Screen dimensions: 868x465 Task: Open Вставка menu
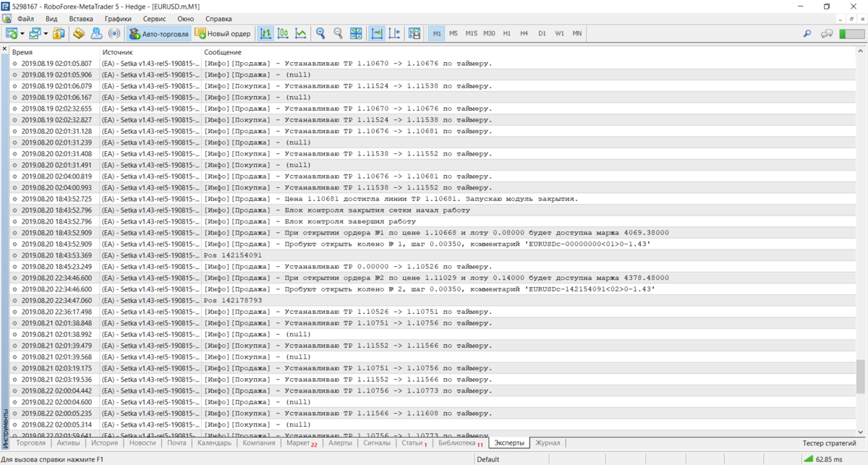(81, 18)
